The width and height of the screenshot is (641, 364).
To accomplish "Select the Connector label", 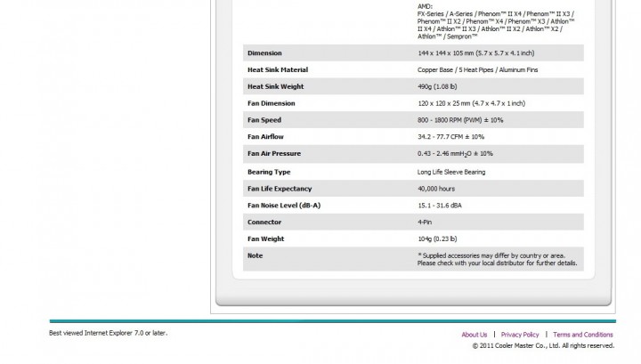I will [x=264, y=222].
